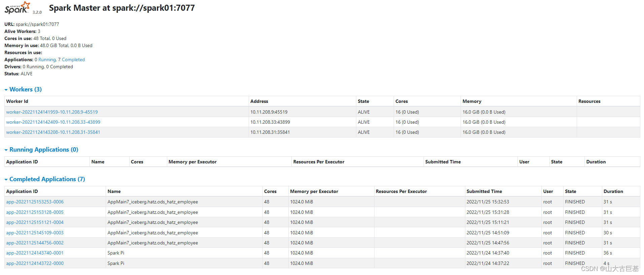644x275 pixels.
Task: Open app-20221124143740-0001 details
Action: [x=35, y=253]
